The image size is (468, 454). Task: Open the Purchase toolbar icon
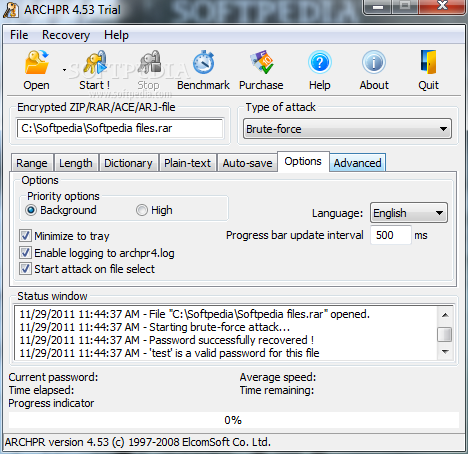tap(261, 62)
